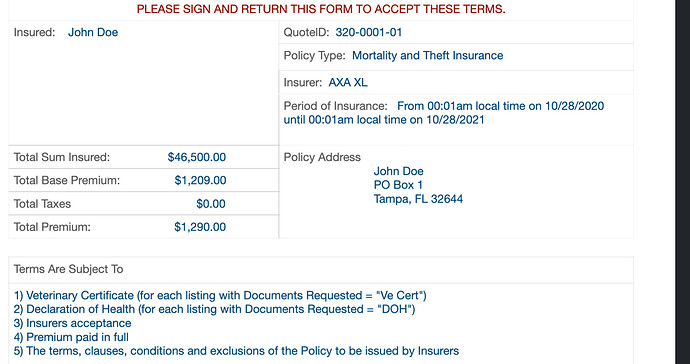Click the red sign and return notice
Image resolution: width=690 pixels, height=364 pixels.
point(321,9)
